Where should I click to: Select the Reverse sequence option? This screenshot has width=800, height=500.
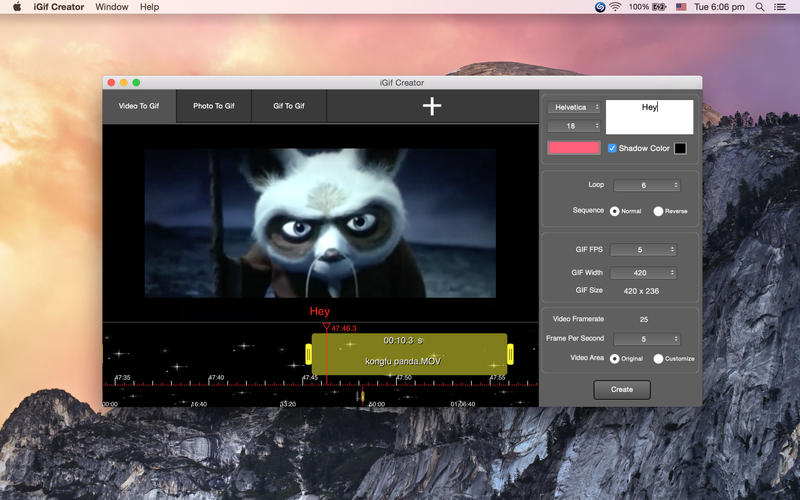tap(658, 211)
